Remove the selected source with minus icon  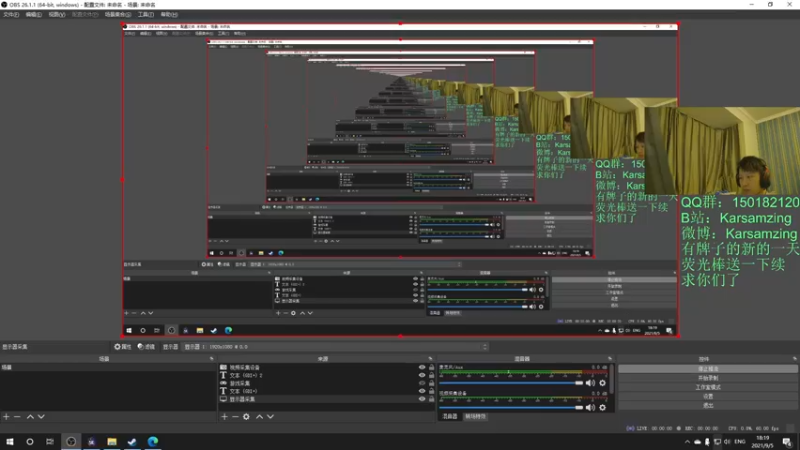pyautogui.click(x=235, y=417)
